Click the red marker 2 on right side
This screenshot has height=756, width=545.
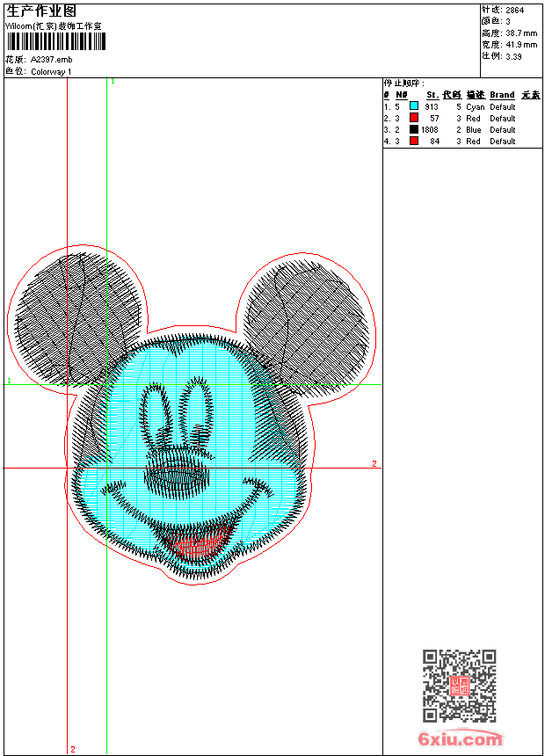click(x=374, y=463)
